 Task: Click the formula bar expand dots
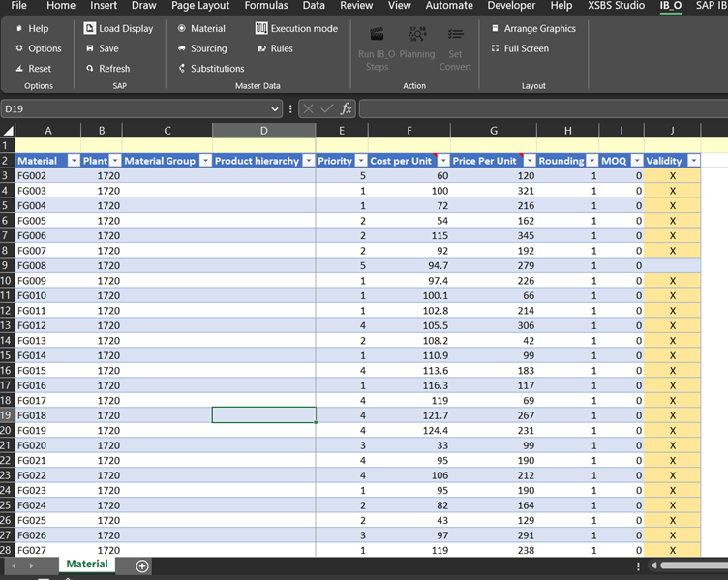coord(290,109)
